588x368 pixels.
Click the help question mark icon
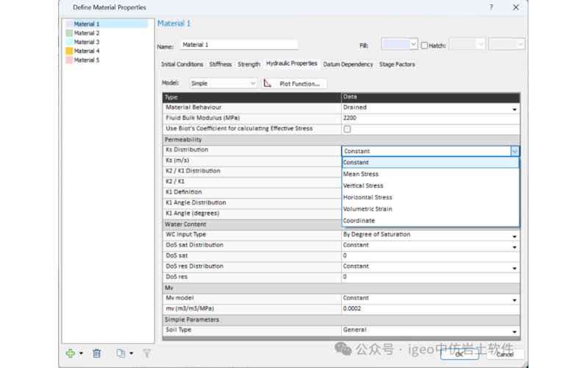pos(491,7)
